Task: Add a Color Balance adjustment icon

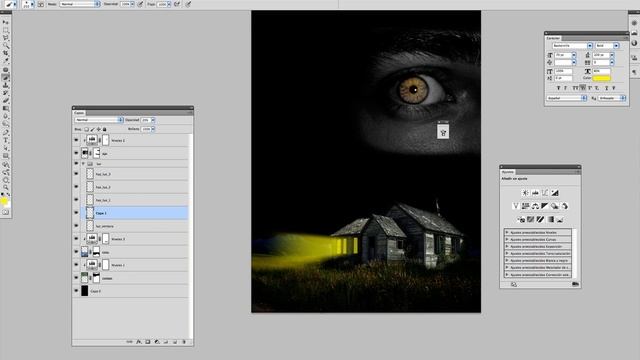Action: coord(535,206)
